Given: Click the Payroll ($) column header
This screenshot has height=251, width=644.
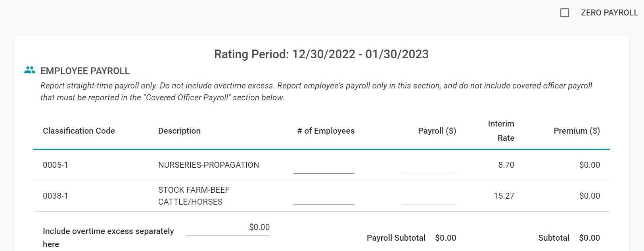Looking at the screenshot, I should (x=437, y=131).
